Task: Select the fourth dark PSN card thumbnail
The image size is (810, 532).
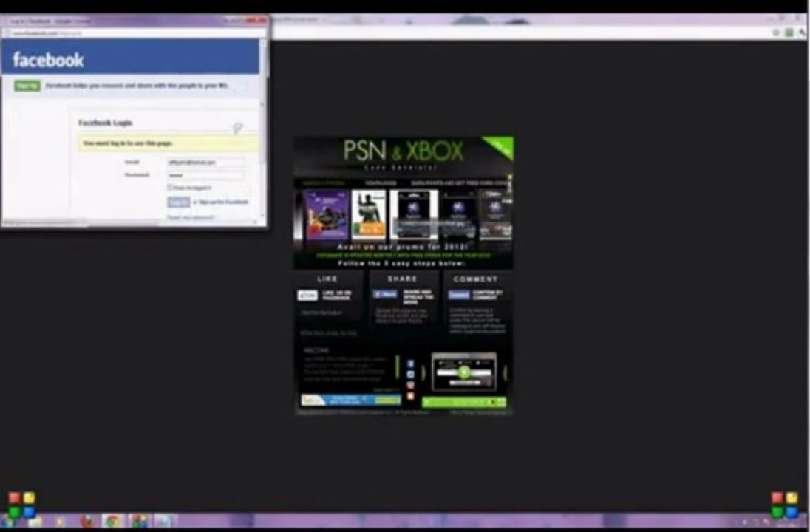Action: point(458,215)
